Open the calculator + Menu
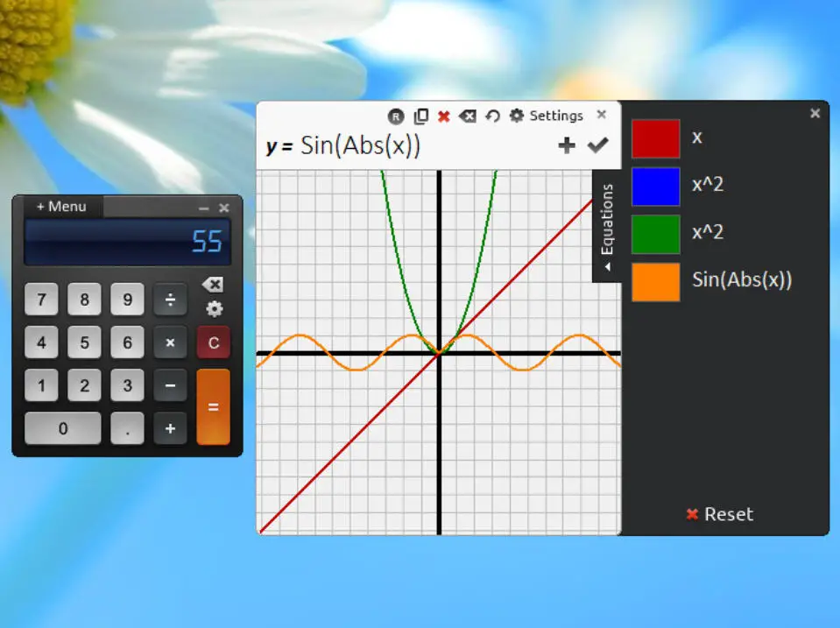This screenshot has width=840, height=628. (x=61, y=207)
